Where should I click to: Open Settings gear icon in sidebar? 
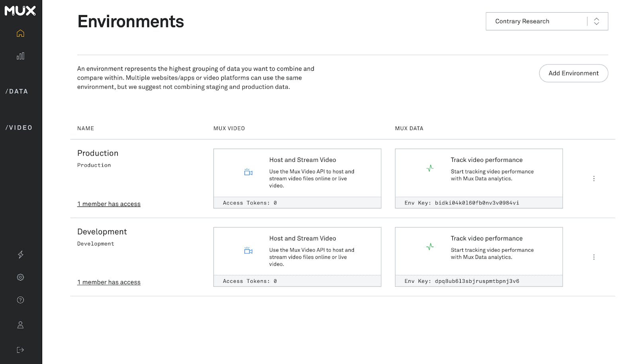click(20, 277)
